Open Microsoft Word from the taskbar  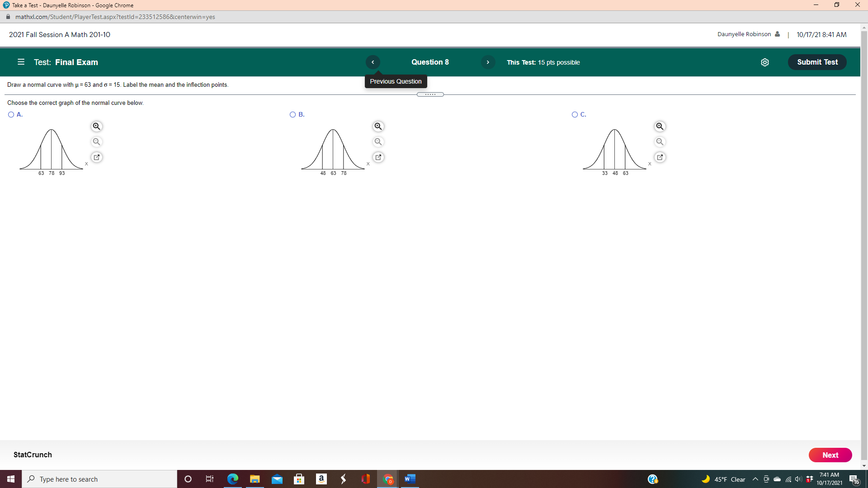click(x=410, y=479)
